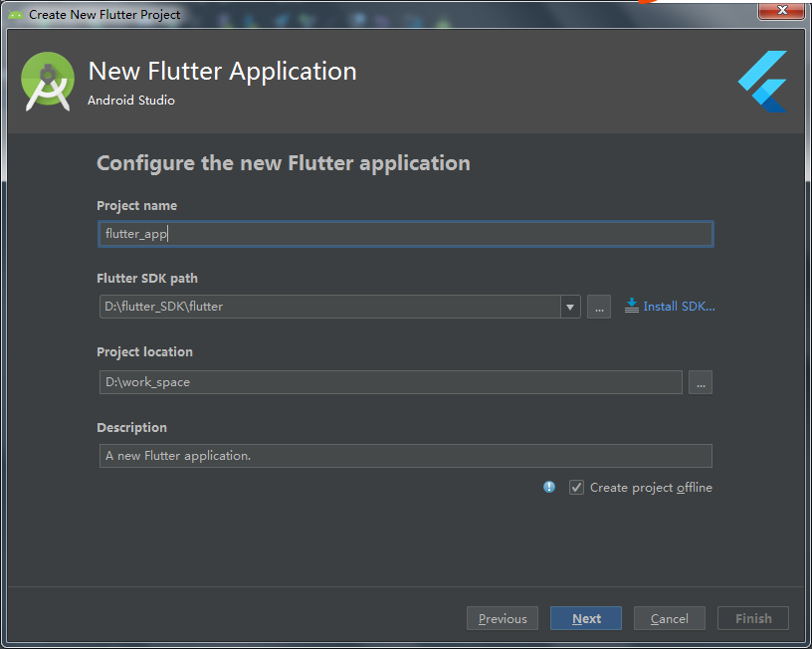Cancel the new project wizard
This screenshot has height=649, width=812.
(669, 618)
